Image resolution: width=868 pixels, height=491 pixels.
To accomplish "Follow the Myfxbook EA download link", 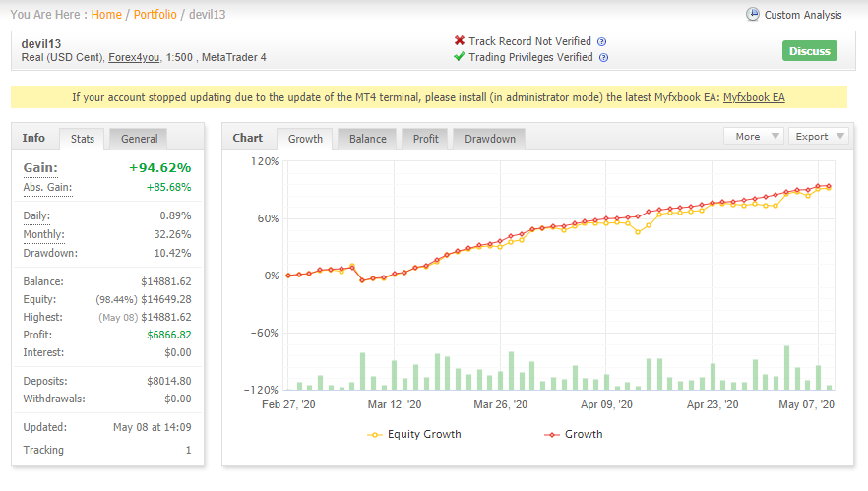I will (754, 98).
